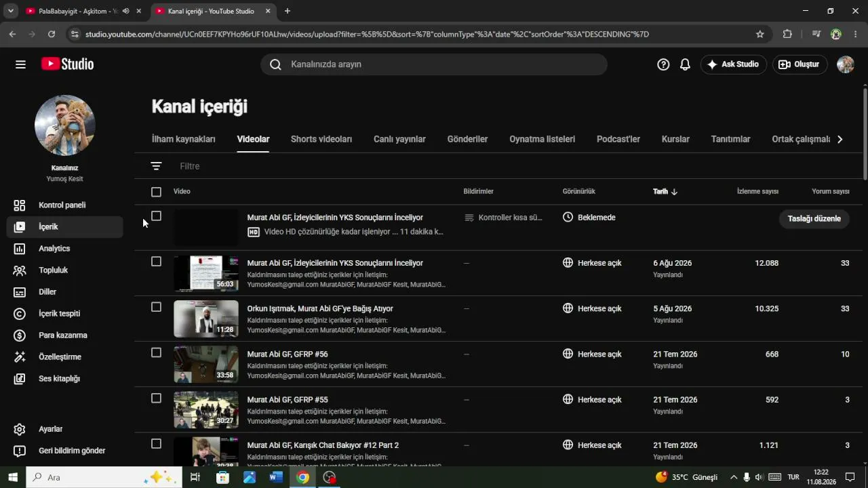Open the notifications bell
The height and width of the screenshot is (488, 868).
[685, 64]
